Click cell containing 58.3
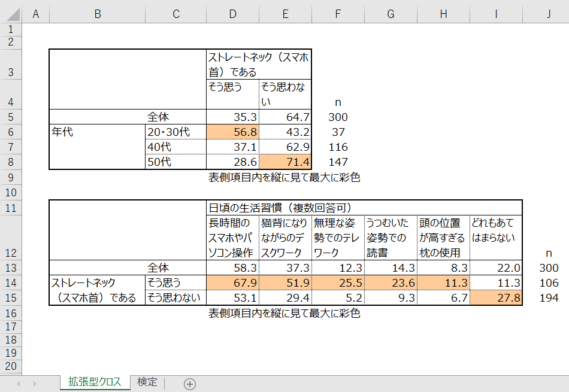 click(x=232, y=268)
